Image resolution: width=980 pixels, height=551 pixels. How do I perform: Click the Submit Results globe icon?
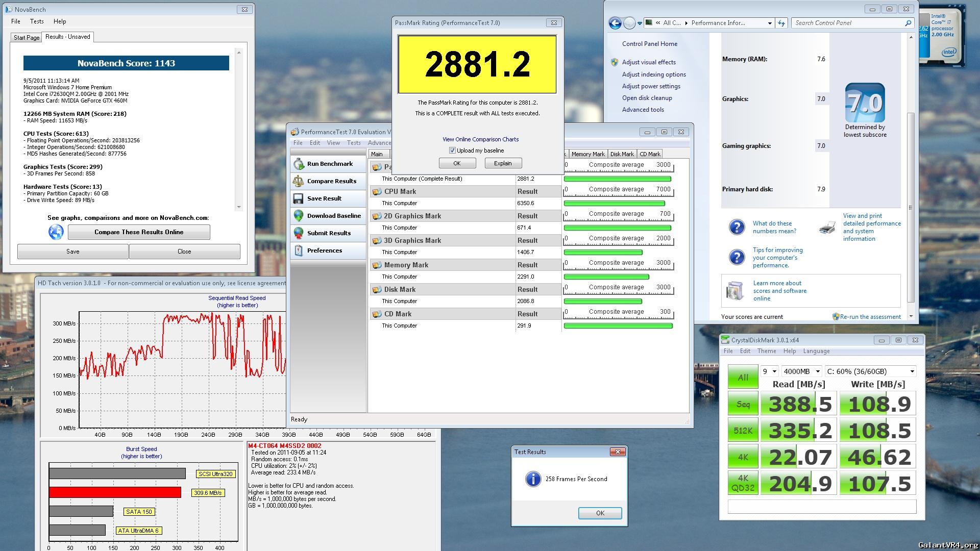coord(299,233)
